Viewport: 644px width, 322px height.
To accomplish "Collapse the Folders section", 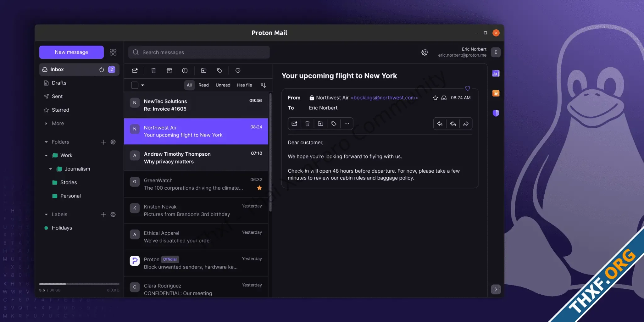I will (x=46, y=142).
